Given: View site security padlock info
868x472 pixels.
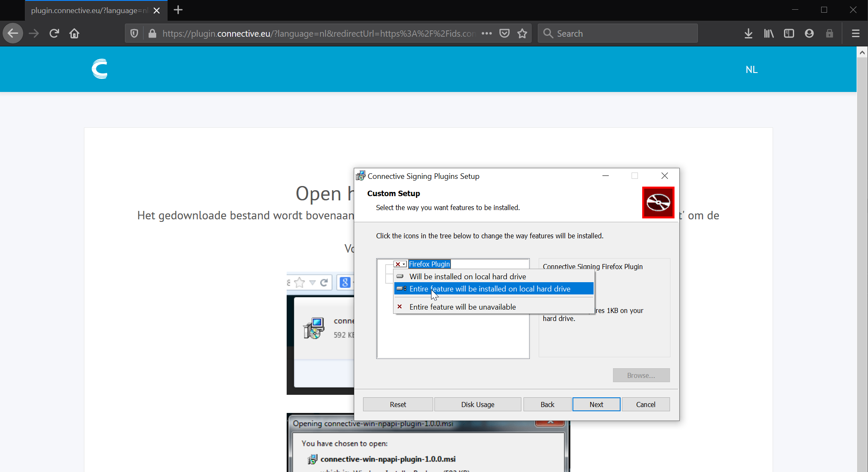Looking at the screenshot, I should (x=152, y=33).
